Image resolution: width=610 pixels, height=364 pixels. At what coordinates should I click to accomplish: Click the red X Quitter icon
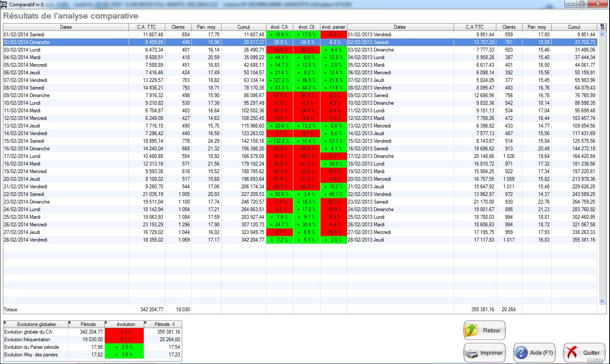pos(572,353)
